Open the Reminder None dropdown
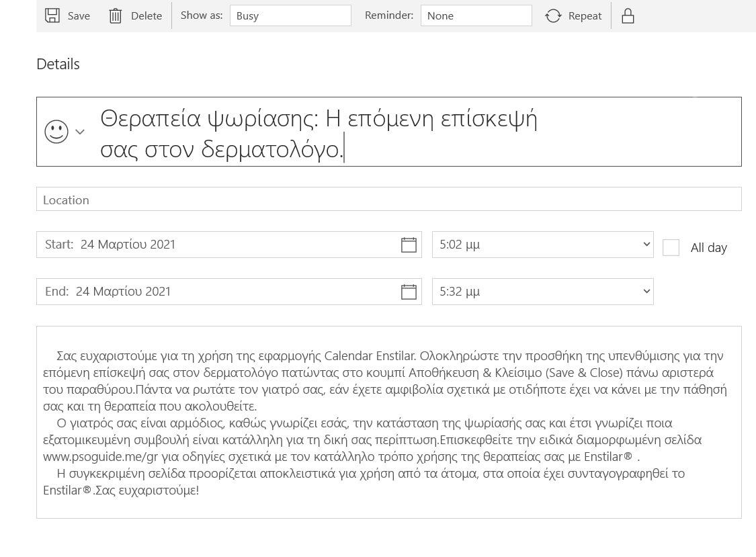Image resolution: width=756 pixels, height=557 pixels. coord(476,15)
